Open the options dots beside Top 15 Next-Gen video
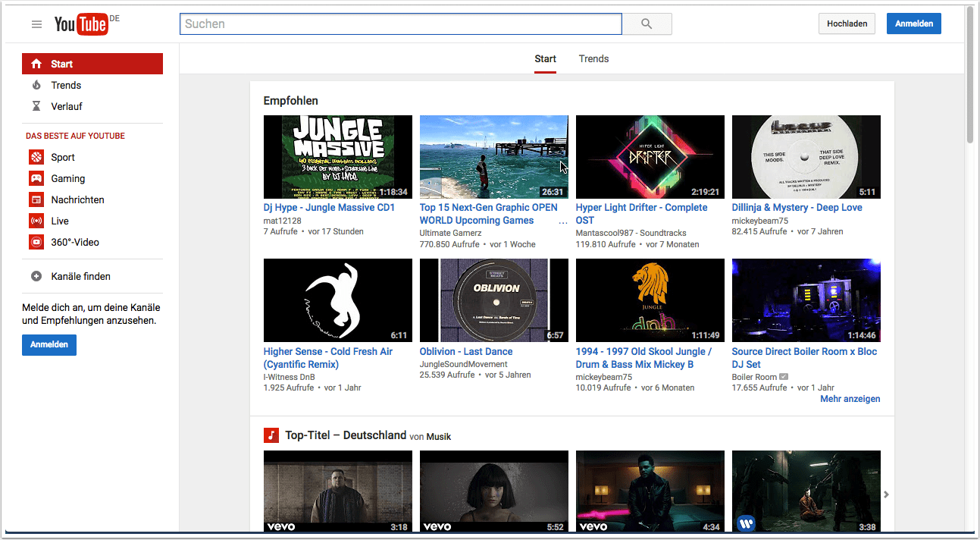This screenshot has height=540, width=980. pyautogui.click(x=562, y=221)
